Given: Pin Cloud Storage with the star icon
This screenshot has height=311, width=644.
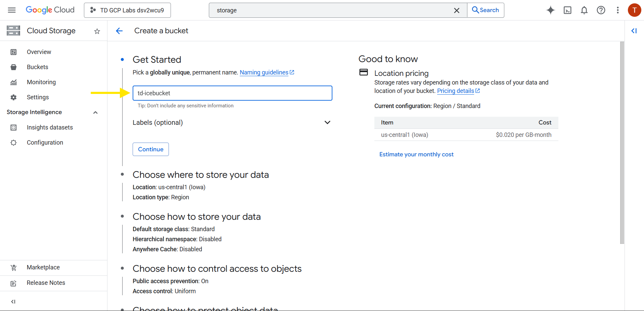Looking at the screenshot, I should click(97, 31).
